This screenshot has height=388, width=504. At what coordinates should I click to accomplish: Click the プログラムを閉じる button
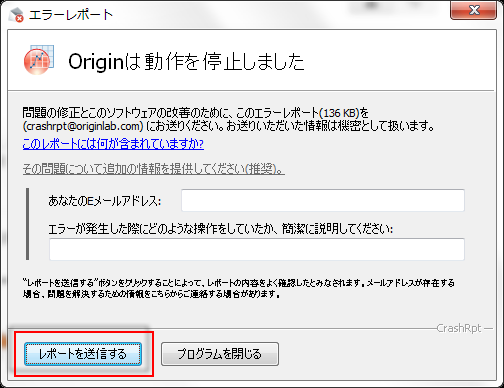(220, 354)
